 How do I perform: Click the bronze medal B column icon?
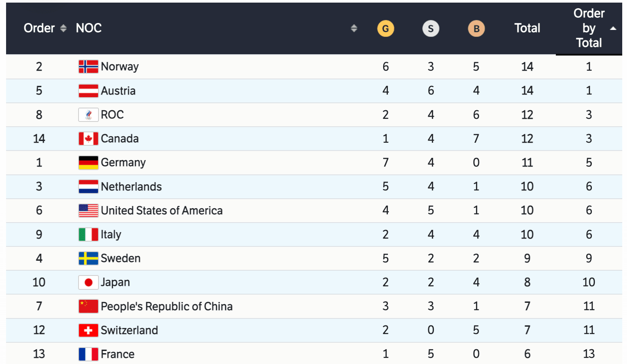(476, 29)
